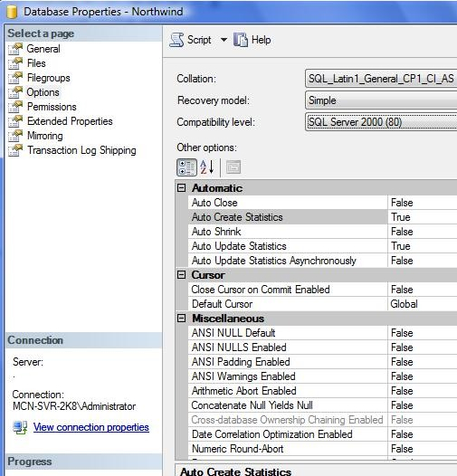Switch to Categorized view button
This screenshot has height=476, width=457.
(x=186, y=167)
